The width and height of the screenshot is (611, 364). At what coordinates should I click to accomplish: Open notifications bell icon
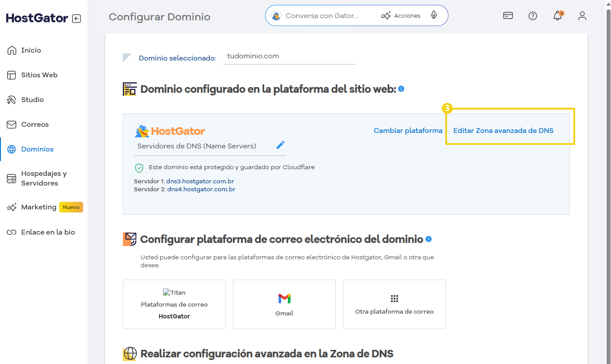558,16
